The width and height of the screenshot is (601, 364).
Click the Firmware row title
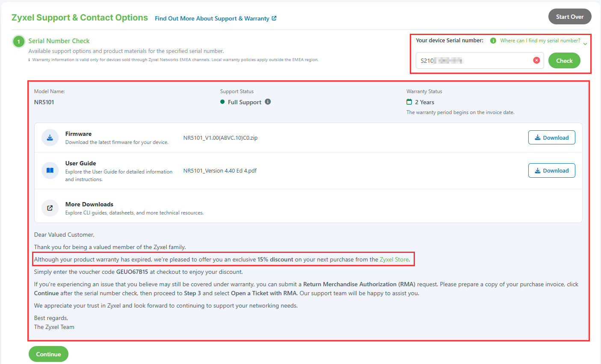click(x=78, y=134)
